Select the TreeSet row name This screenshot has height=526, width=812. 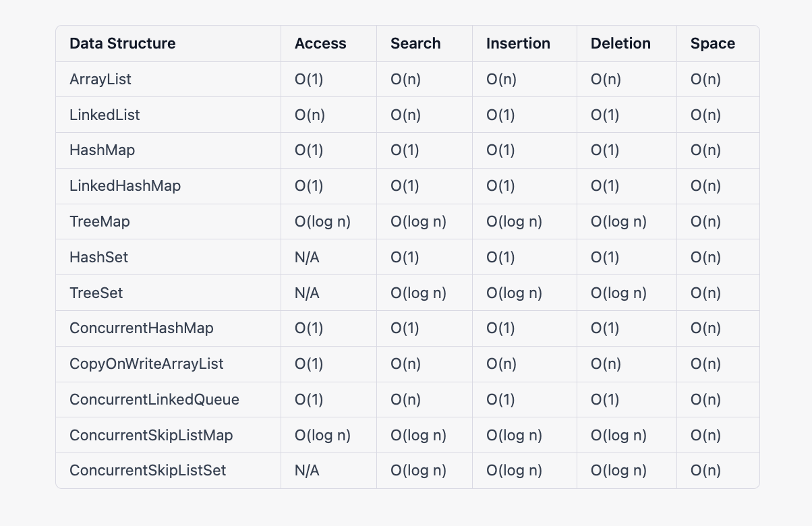click(96, 293)
